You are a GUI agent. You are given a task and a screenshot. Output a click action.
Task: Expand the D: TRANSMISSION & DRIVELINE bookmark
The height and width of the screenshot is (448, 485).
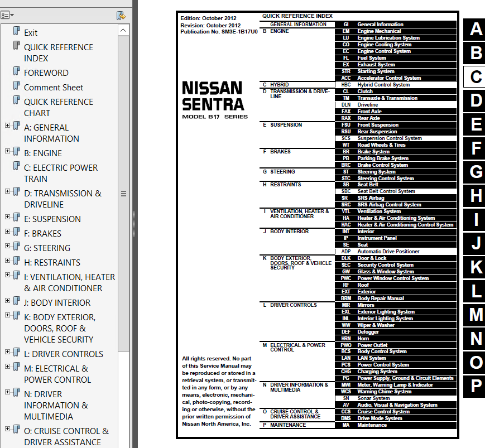(x=7, y=191)
